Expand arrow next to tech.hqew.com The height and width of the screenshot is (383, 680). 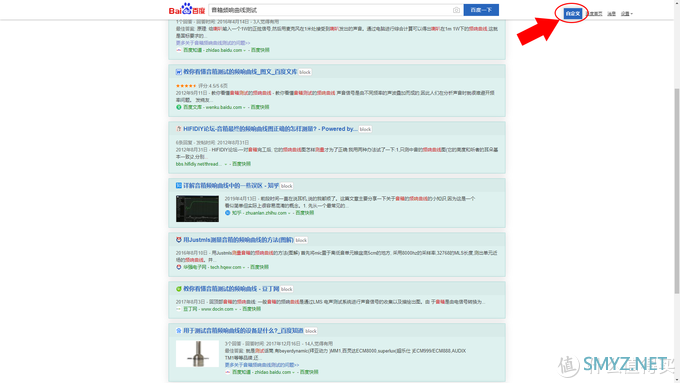click(x=244, y=267)
